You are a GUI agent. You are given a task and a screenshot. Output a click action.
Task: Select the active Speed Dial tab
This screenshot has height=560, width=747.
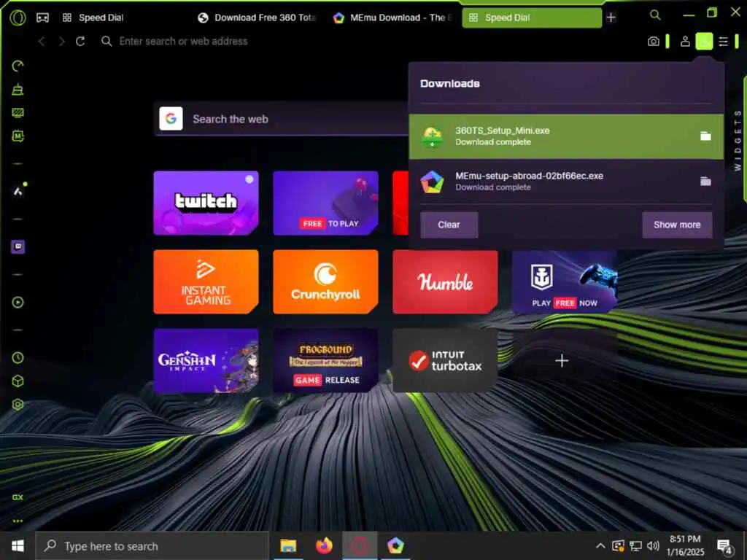pyautogui.click(x=532, y=17)
